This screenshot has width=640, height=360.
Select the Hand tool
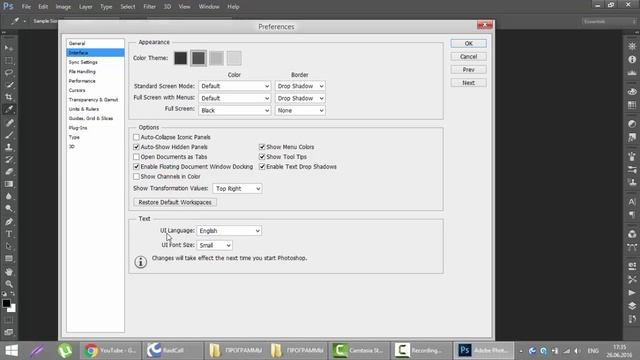[9, 271]
